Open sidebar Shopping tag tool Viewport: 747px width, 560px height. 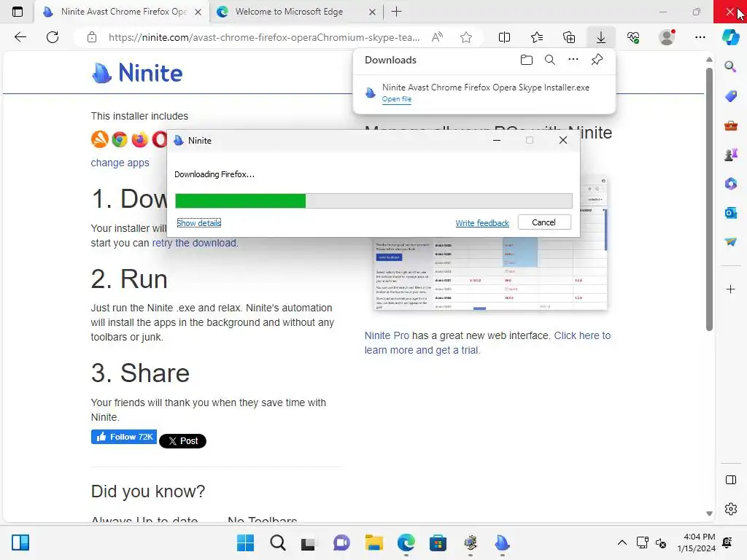(730, 96)
